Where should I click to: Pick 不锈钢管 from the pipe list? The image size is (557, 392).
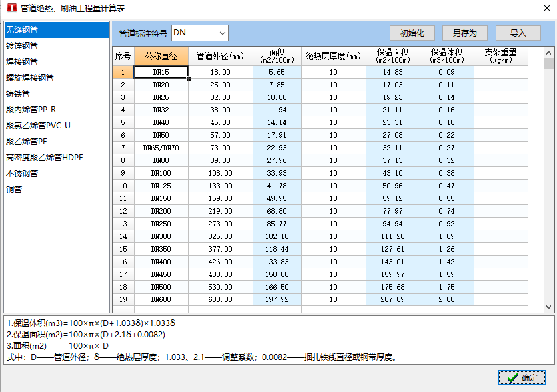(x=22, y=174)
